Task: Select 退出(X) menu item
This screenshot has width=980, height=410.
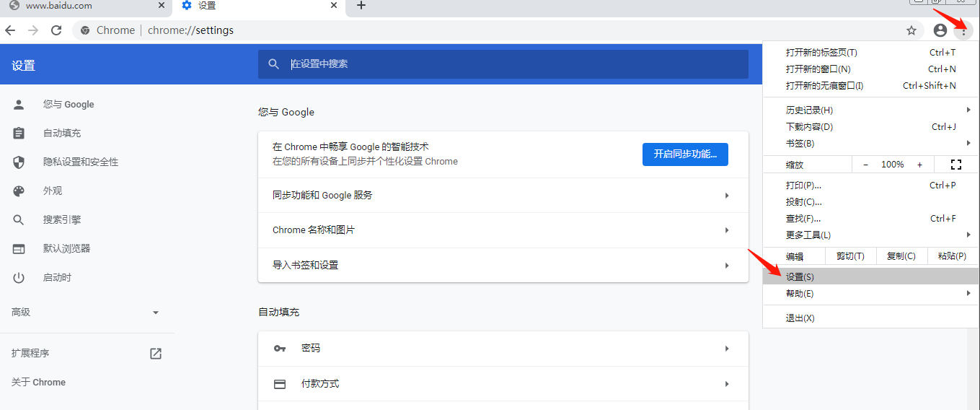Action: tap(871, 318)
